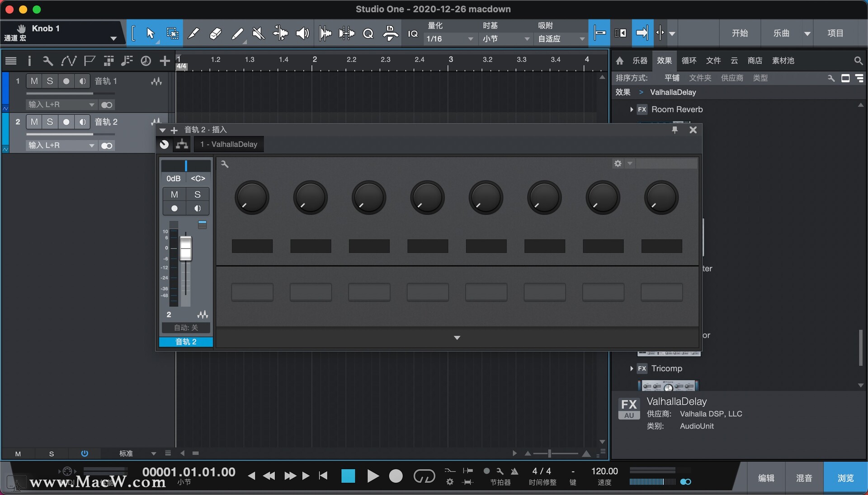Click channel volume fader handle

click(185, 248)
